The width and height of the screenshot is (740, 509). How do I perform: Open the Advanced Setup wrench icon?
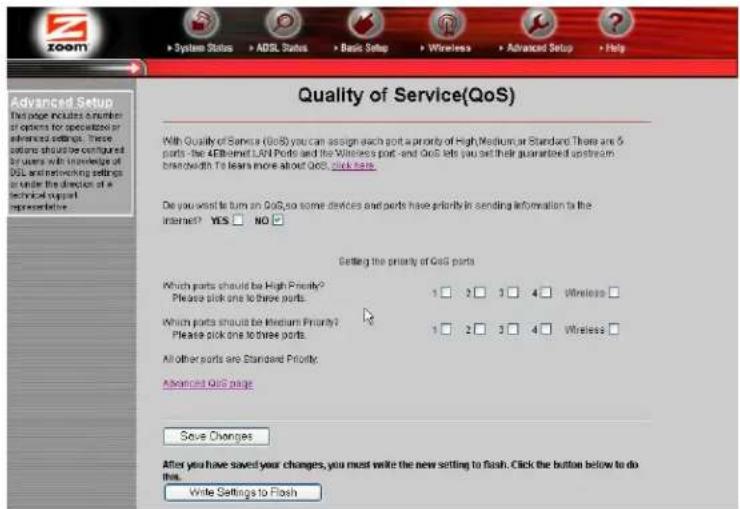click(538, 22)
